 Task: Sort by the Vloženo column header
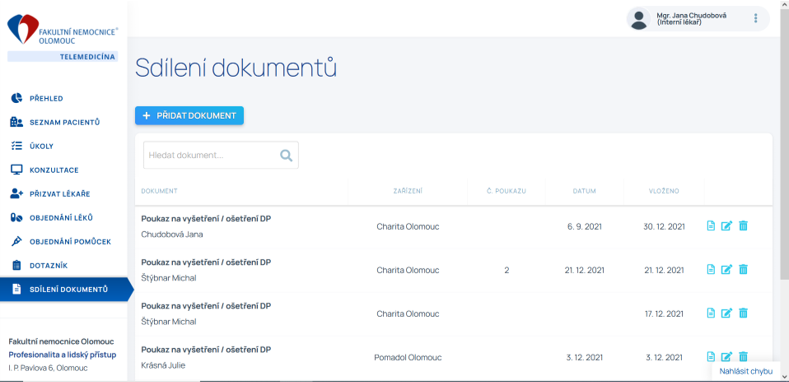pos(664,191)
